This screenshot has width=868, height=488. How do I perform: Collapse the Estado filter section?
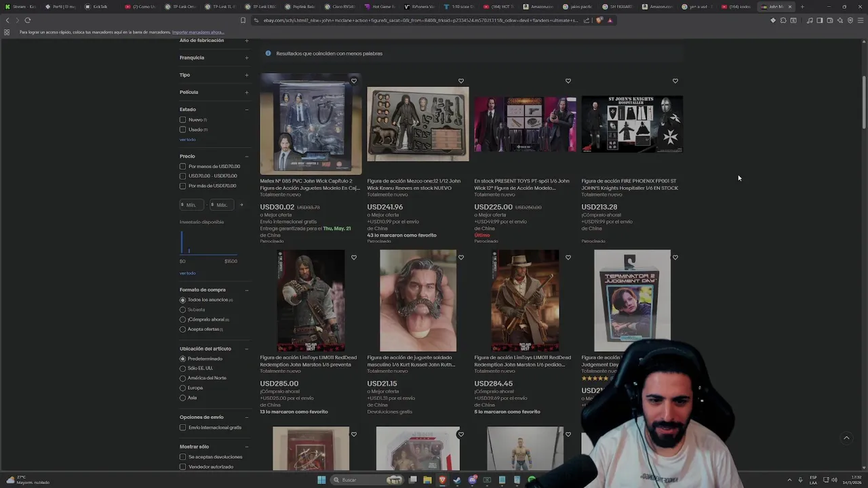(x=246, y=110)
